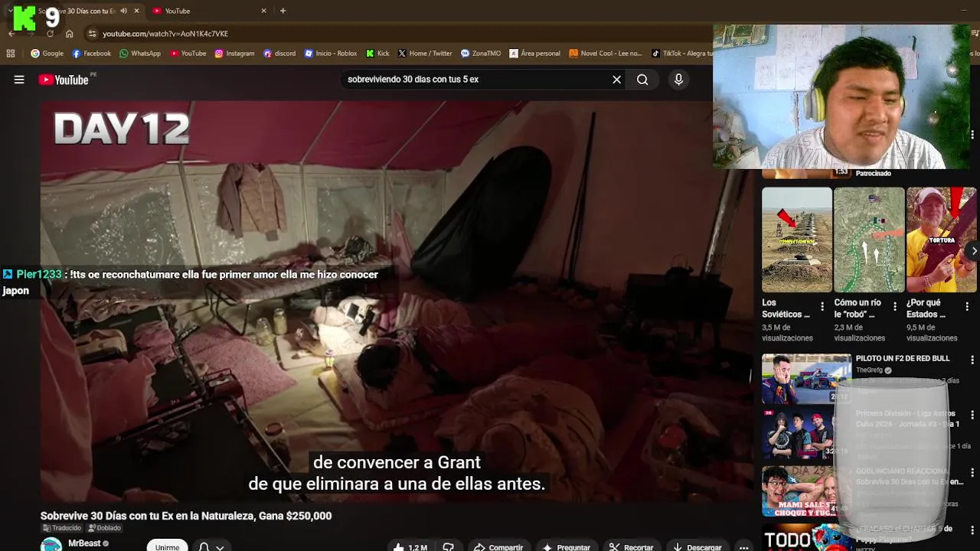Run the search with magnifier icon

point(642,80)
